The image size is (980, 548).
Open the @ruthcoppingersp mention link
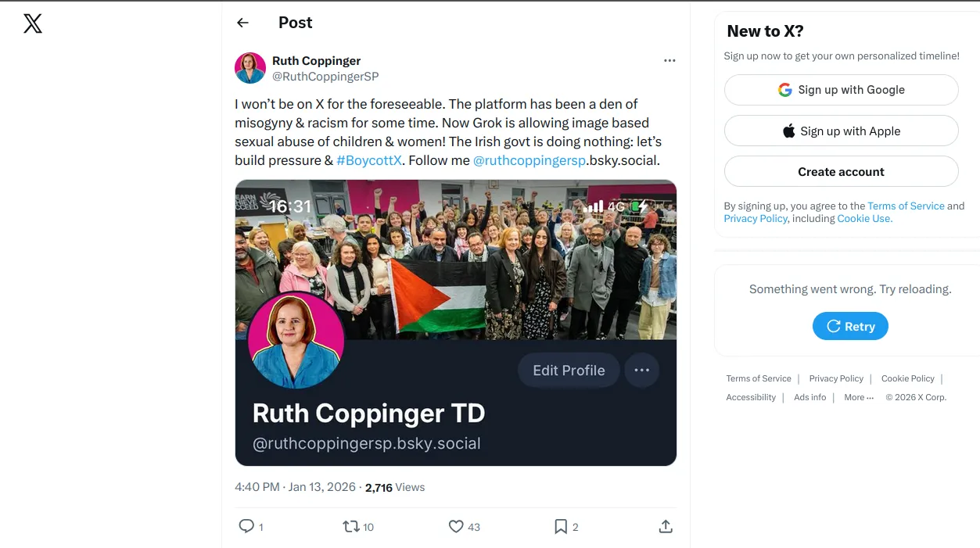click(x=529, y=160)
